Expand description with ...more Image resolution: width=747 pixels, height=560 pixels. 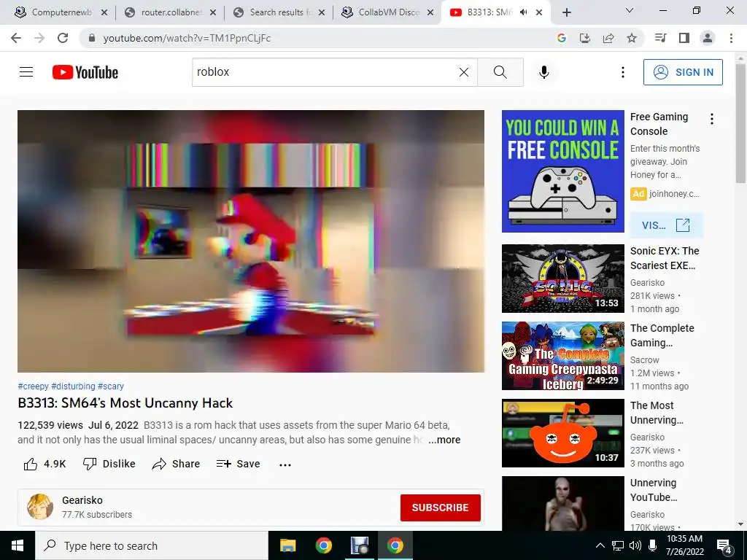pyautogui.click(x=444, y=440)
